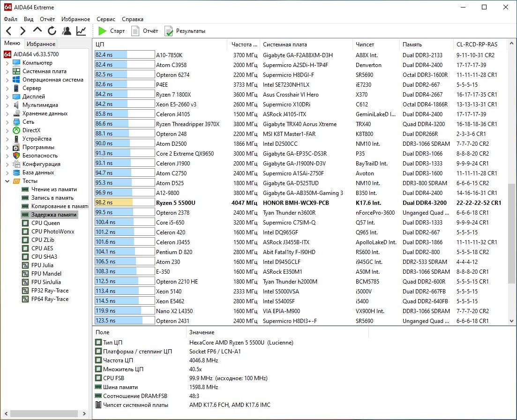Click the Системная плата icon in tree
The image size is (517, 420).
pyautogui.click(x=16, y=71)
